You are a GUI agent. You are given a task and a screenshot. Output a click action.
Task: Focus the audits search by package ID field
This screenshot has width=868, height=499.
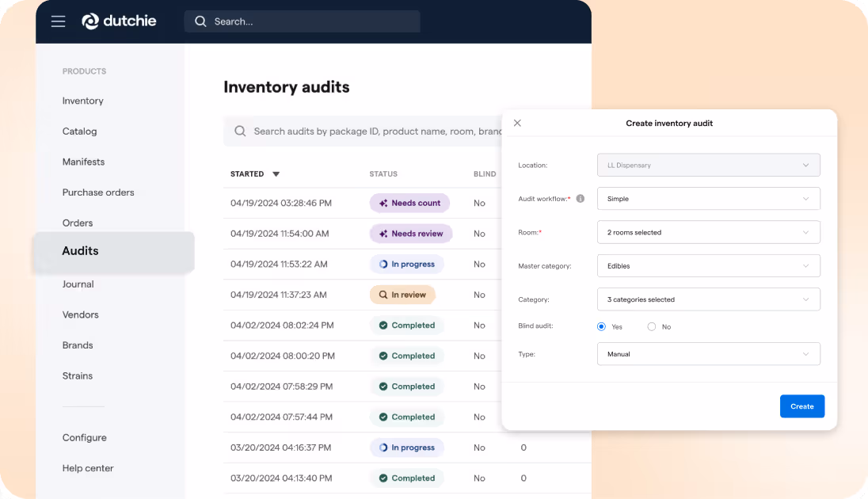[363, 131]
